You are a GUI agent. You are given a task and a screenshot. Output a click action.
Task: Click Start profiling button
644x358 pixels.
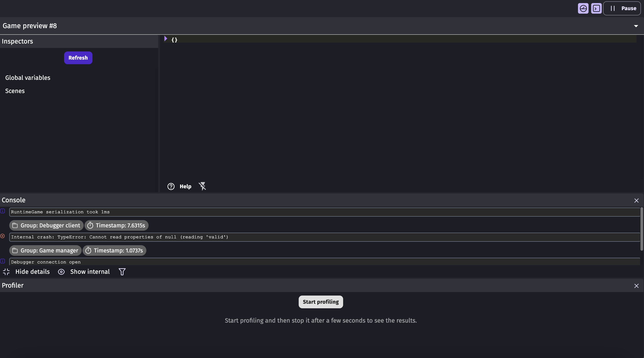[x=321, y=302]
